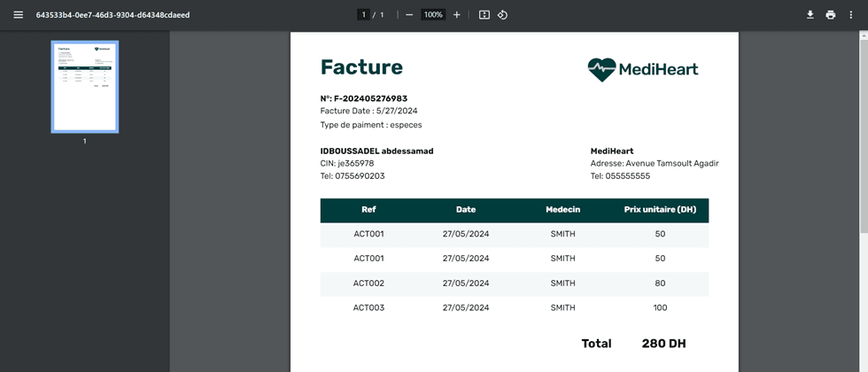Select the page 1 thumbnail

[85, 87]
